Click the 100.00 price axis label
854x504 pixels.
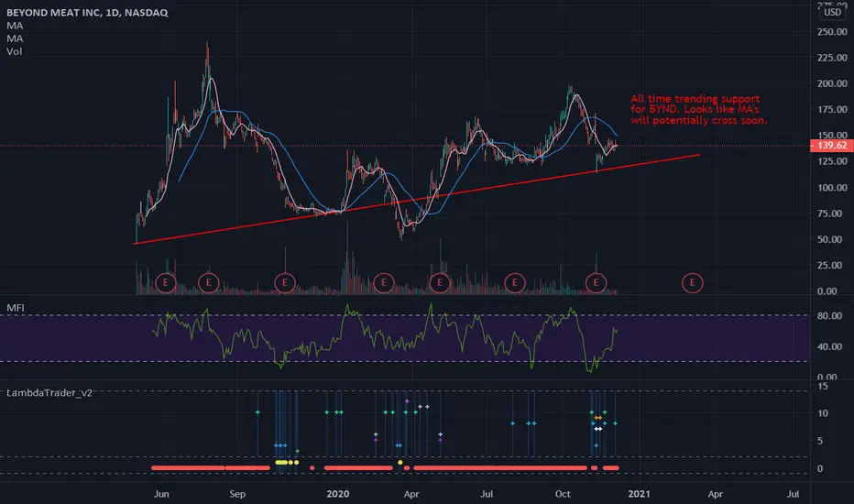pyautogui.click(x=832, y=188)
